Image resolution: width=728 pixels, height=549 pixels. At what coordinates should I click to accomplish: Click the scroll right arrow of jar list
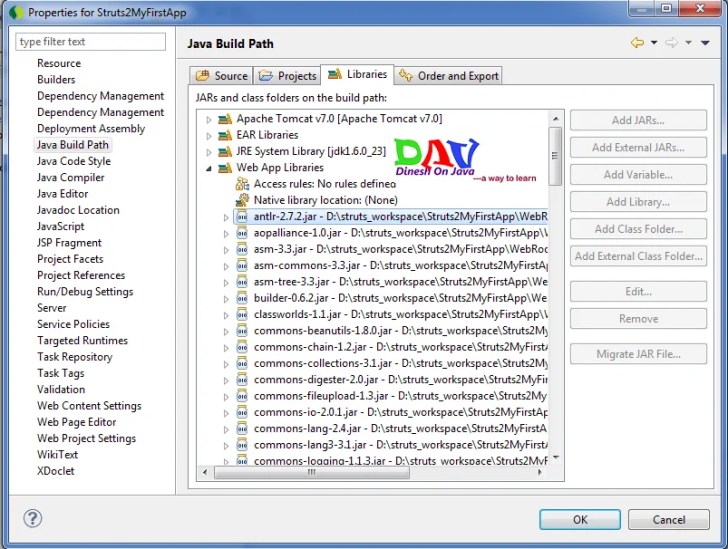540,472
